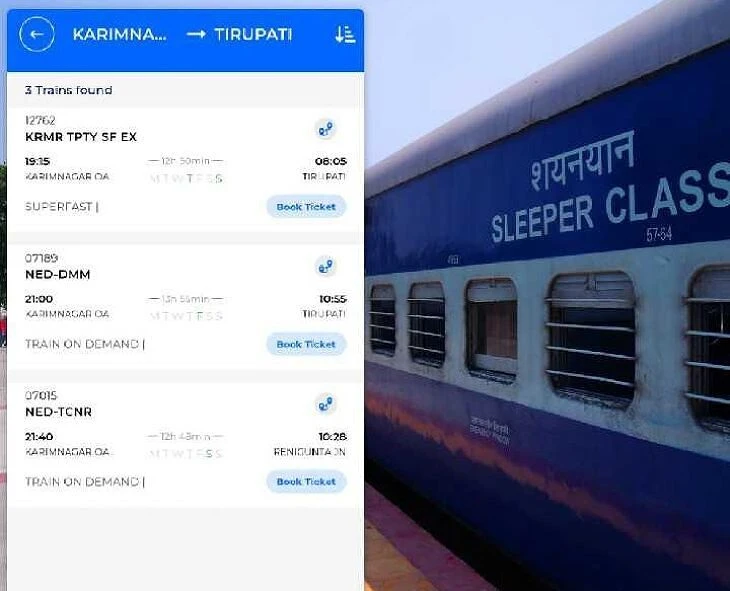Select the NED-DMM train name
The image size is (730, 591).
point(58,274)
